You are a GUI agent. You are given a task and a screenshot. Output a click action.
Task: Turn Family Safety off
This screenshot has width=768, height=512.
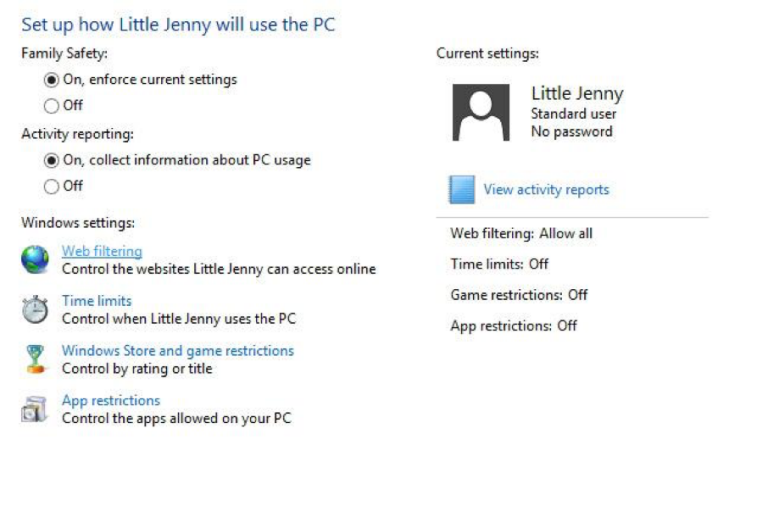pos(52,105)
